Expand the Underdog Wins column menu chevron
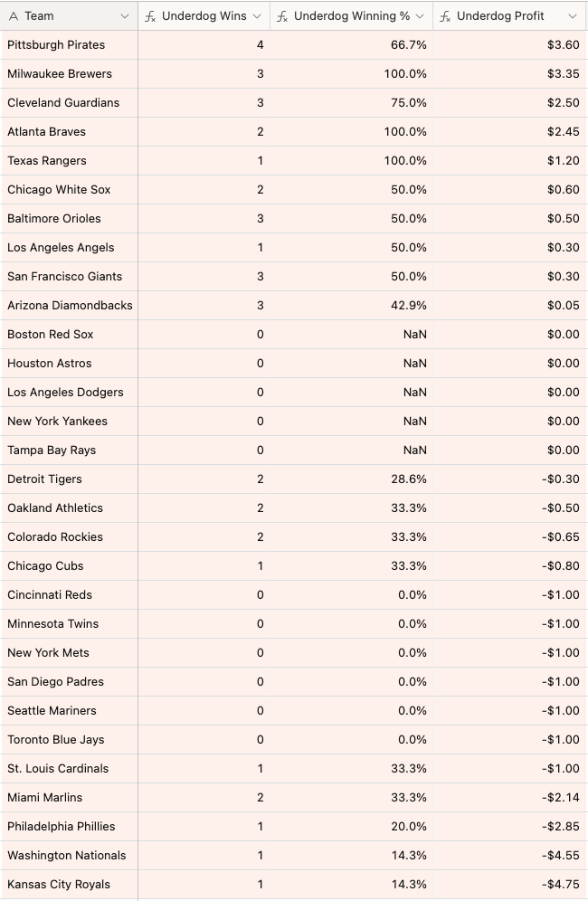Image resolution: width=588 pixels, height=901 pixels. 256,16
